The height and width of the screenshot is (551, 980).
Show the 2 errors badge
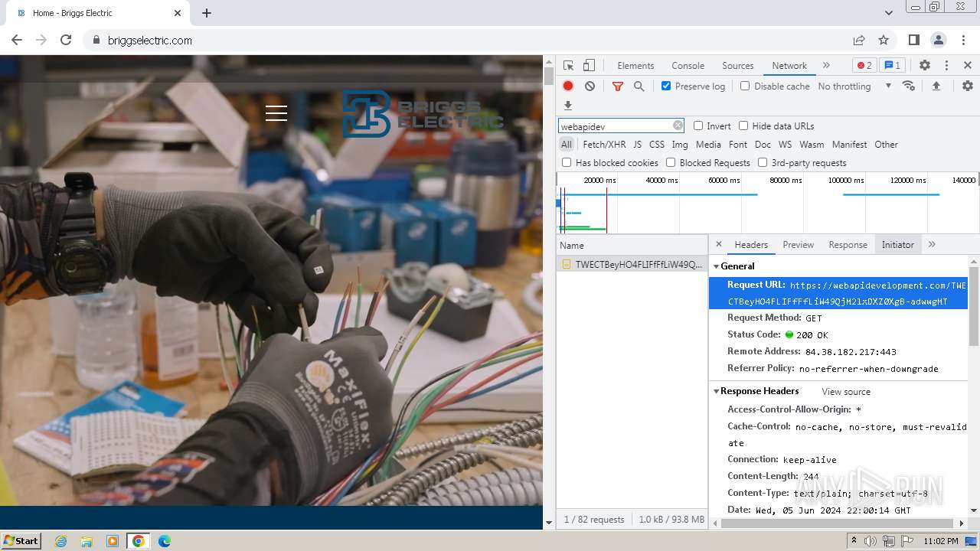864,66
